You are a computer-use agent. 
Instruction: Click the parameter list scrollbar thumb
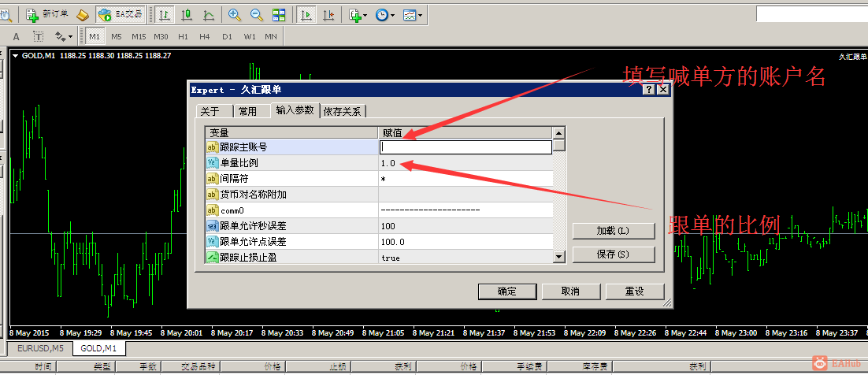pyautogui.click(x=559, y=145)
